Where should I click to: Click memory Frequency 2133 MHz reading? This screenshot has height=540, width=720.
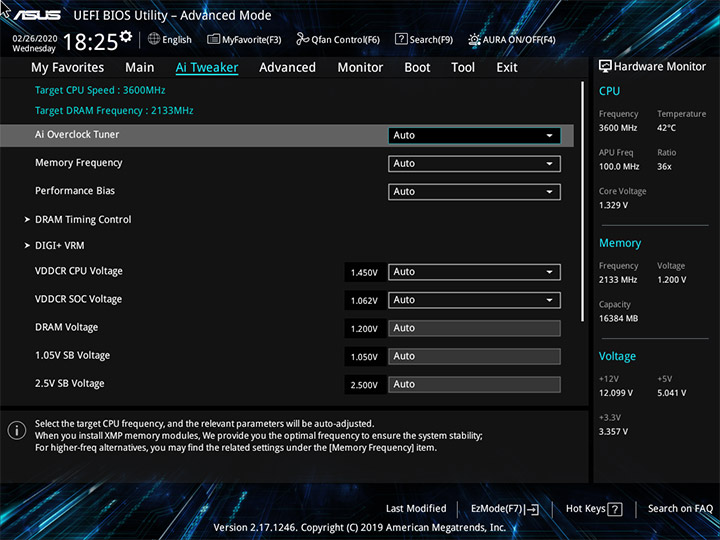pyautogui.click(x=618, y=280)
